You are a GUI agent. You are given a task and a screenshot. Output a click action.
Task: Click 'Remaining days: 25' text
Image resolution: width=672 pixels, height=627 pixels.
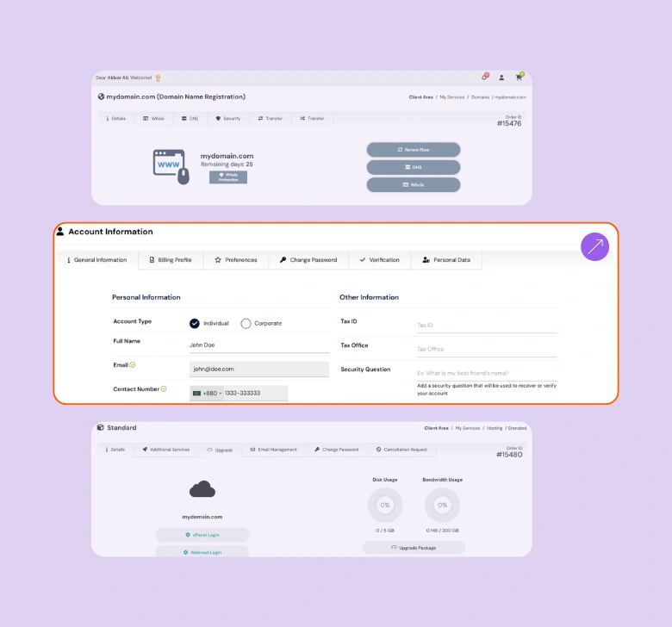pyautogui.click(x=227, y=165)
